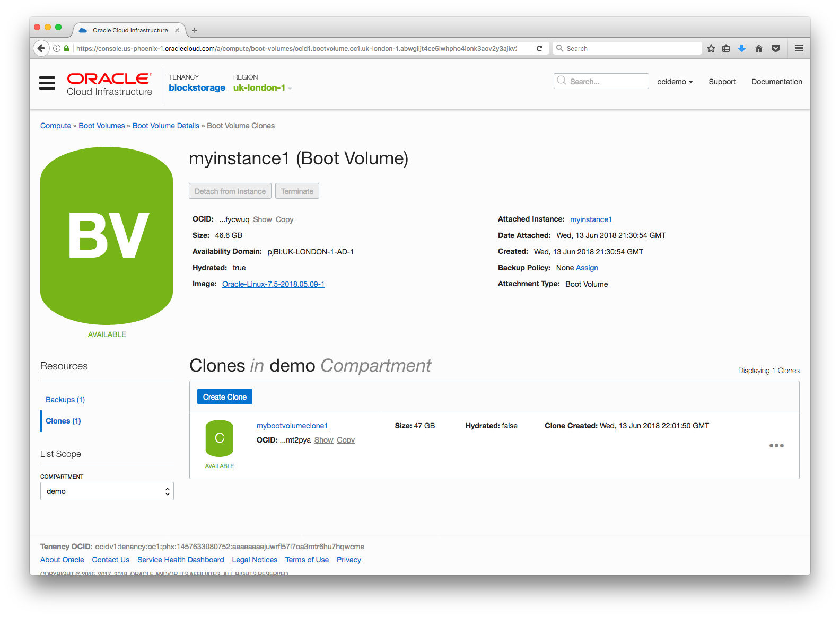This screenshot has width=840, height=617.
Task: Click the Terminate button
Action: pos(297,191)
